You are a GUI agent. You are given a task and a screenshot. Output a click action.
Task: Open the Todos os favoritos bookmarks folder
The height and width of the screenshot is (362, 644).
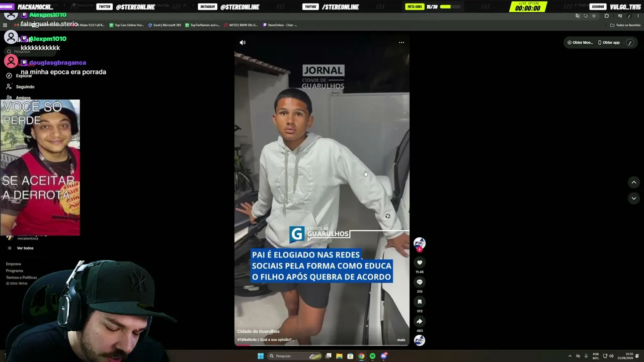(x=625, y=25)
